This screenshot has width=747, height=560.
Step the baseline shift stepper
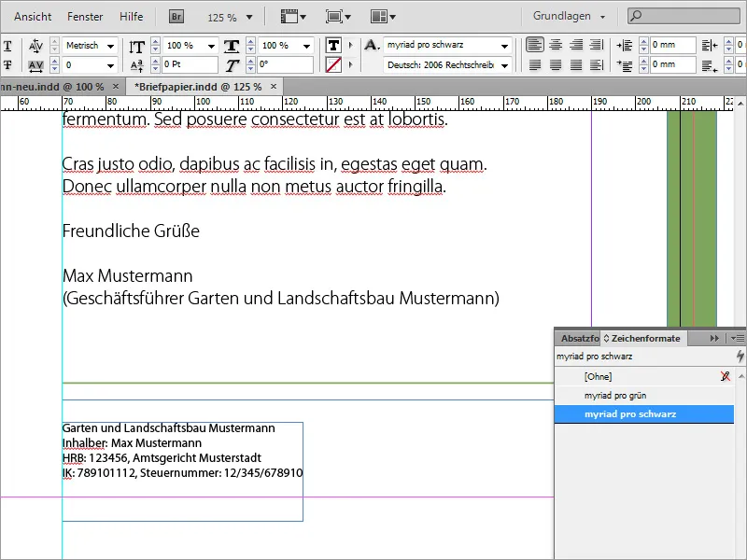point(155,64)
